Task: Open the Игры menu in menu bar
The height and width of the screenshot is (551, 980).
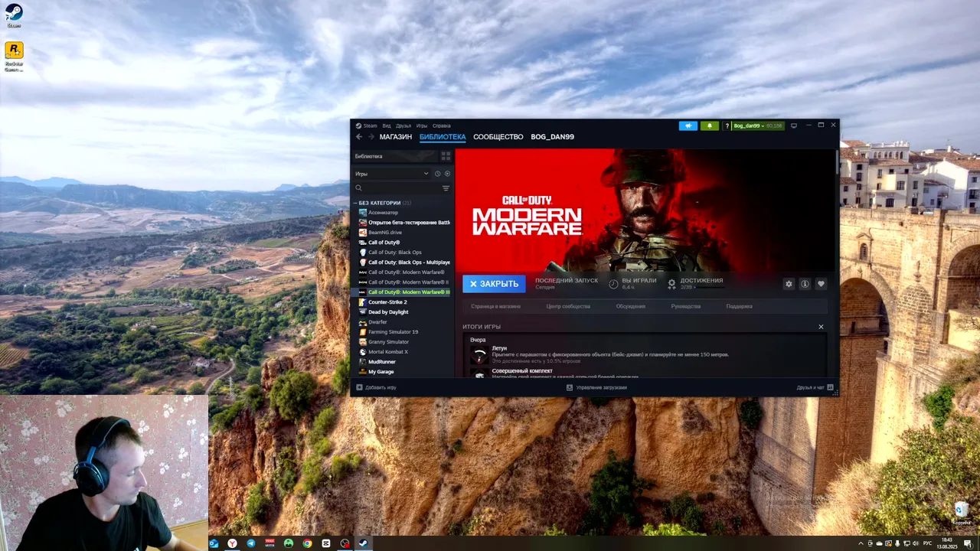Action: pyautogui.click(x=422, y=126)
